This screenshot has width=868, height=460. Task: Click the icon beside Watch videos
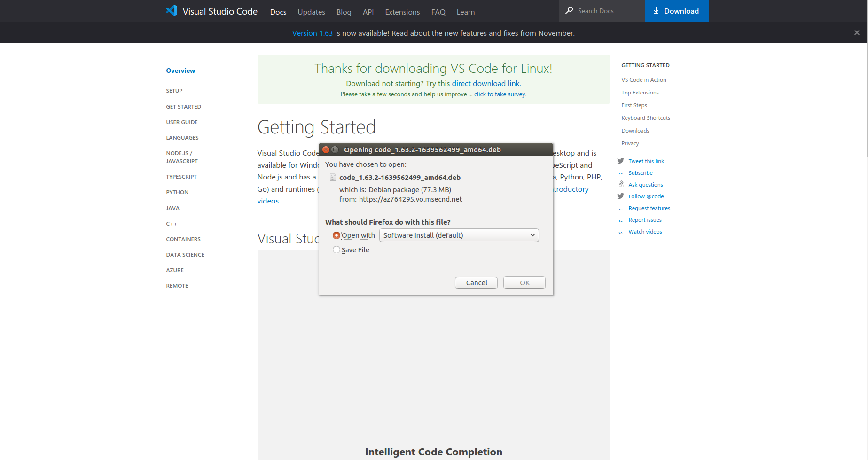pos(620,232)
